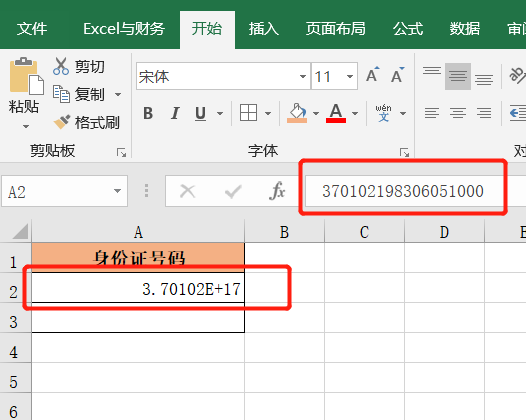Open the 文件 (File) tab
Viewport: 526px width, 420px height.
point(32,29)
